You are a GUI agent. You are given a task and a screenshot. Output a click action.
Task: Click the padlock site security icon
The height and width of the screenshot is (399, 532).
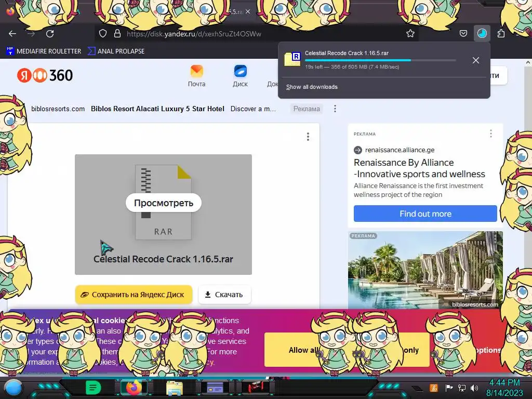click(117, 34)
